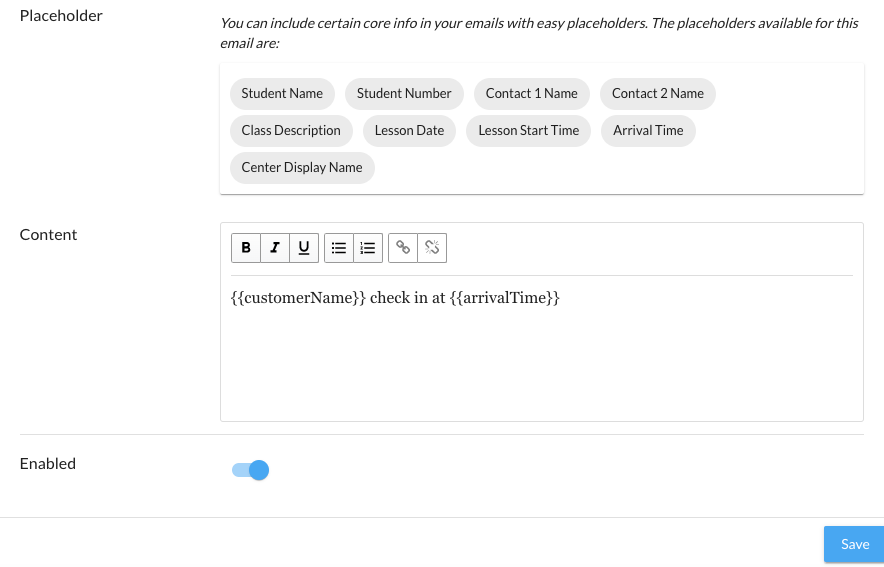Apply underline formatting in the editor
Screen dimensions: 884x567
304,248
